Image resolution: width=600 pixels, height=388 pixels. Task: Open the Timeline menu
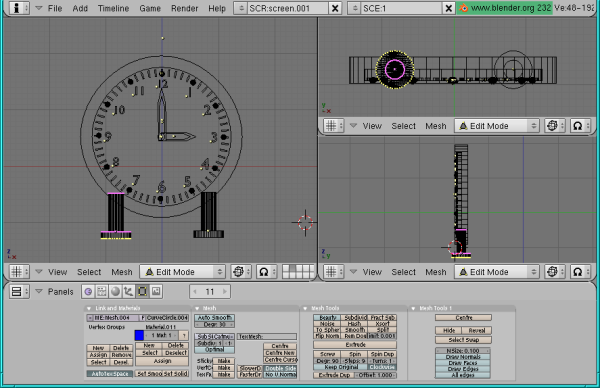click(113, 8)
